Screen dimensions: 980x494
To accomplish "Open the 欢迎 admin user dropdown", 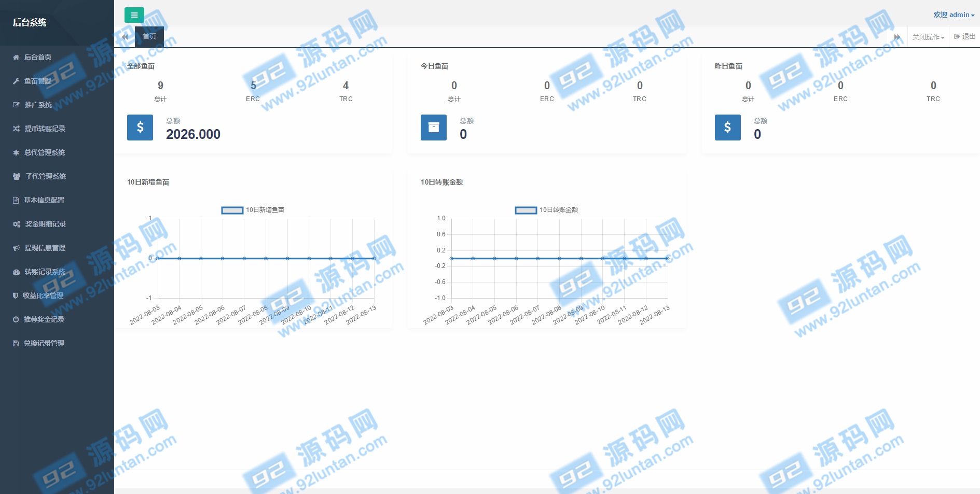I will 954,15.
